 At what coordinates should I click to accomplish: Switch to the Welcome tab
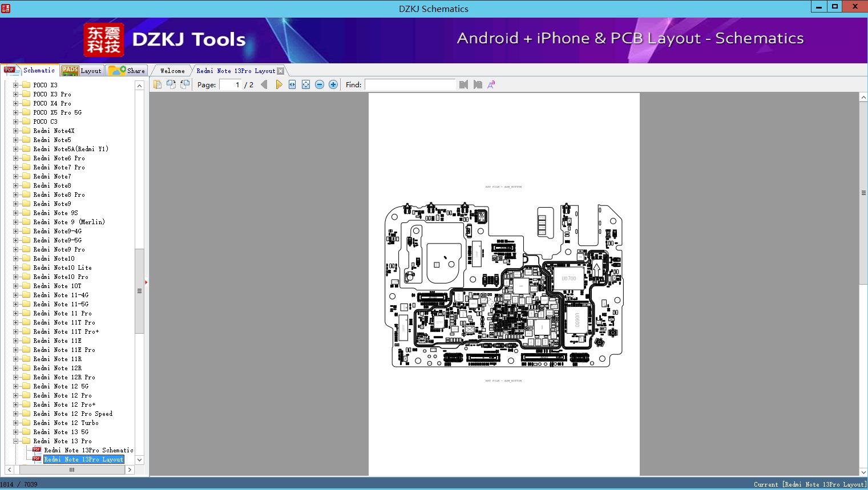[172, 71]
